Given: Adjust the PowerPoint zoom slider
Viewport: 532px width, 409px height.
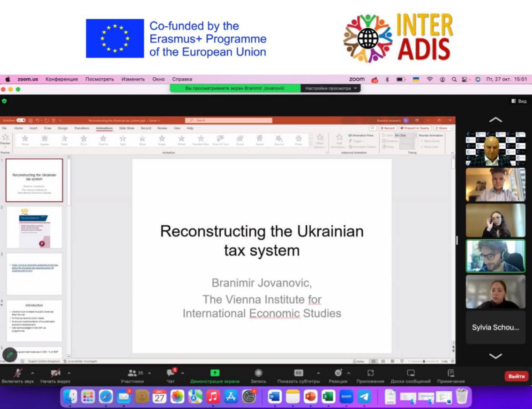Looking at the screenshot, I should click(424, 362).
